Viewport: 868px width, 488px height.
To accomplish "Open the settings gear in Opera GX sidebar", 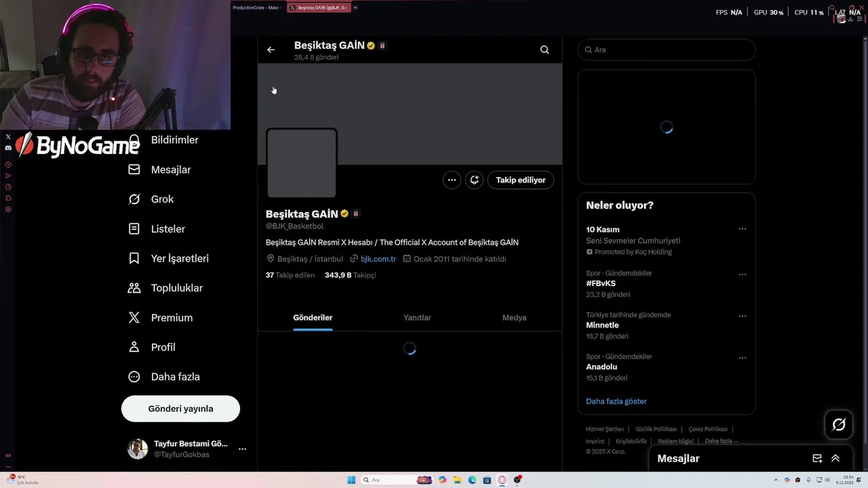I will (8, 209).
